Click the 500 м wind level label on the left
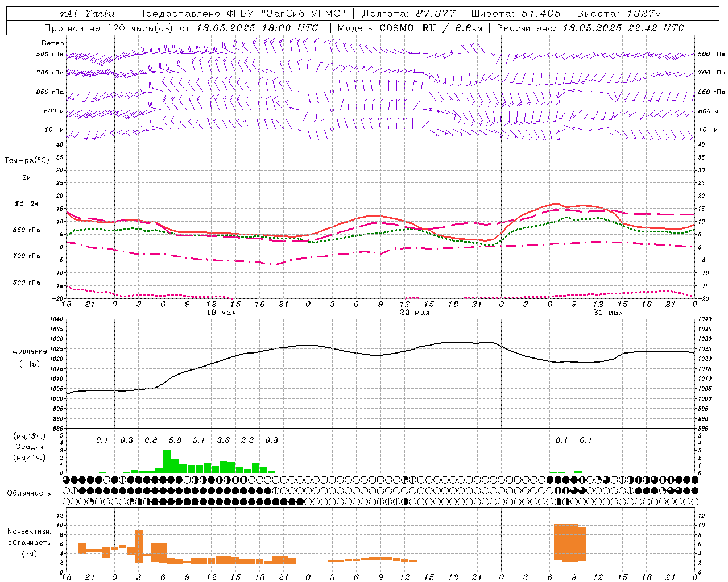The width and height of the screenshot is (728, 582). pos(54,111)
